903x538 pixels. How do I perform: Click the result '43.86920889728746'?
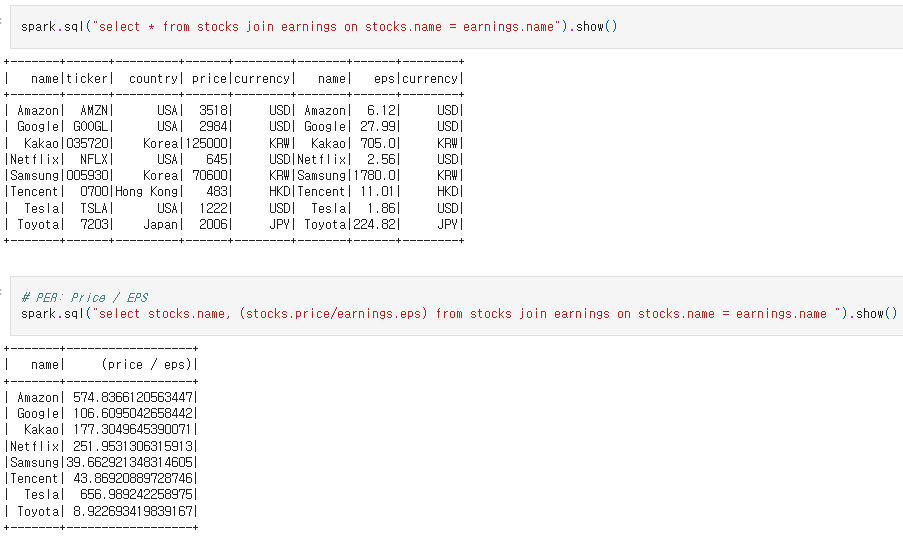[133, 479]
